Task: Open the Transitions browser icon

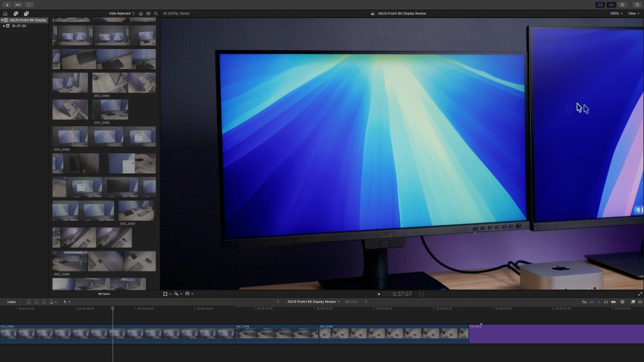Action: (x=640, y=301)
